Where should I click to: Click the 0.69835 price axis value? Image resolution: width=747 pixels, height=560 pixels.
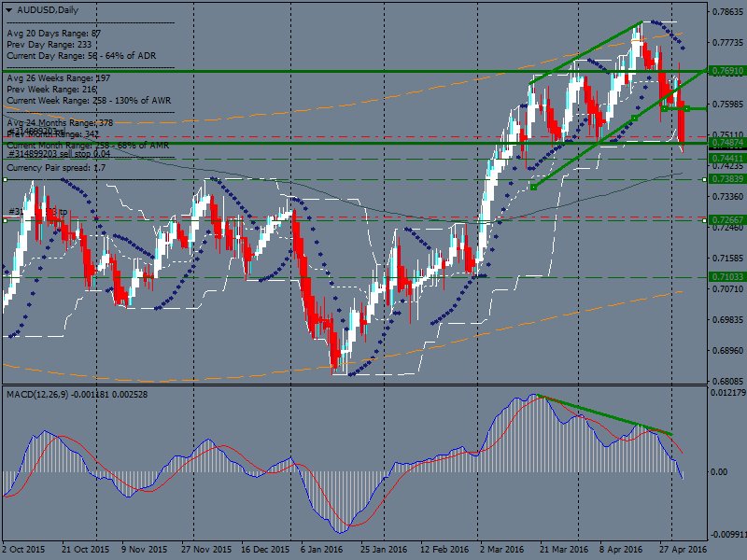click(x=727, y=319)
